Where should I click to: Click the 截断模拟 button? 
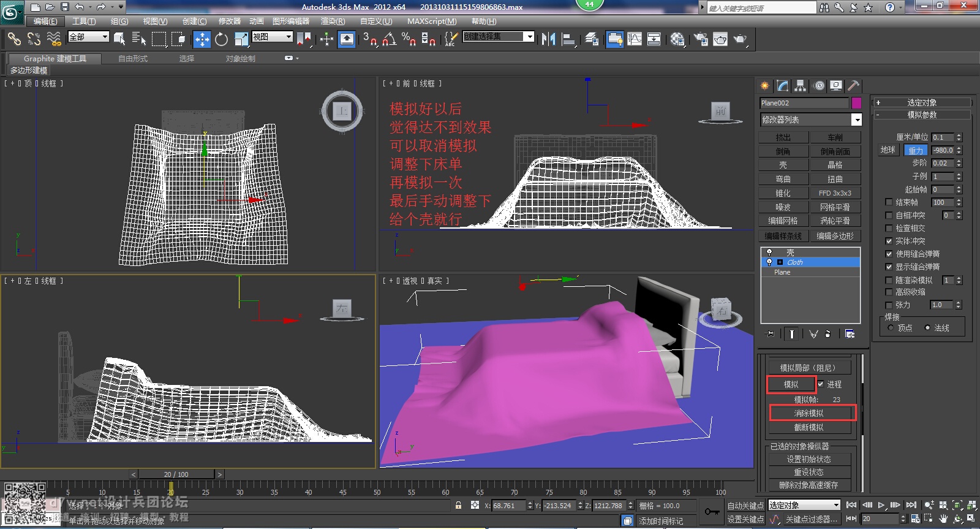click(809, 427)
